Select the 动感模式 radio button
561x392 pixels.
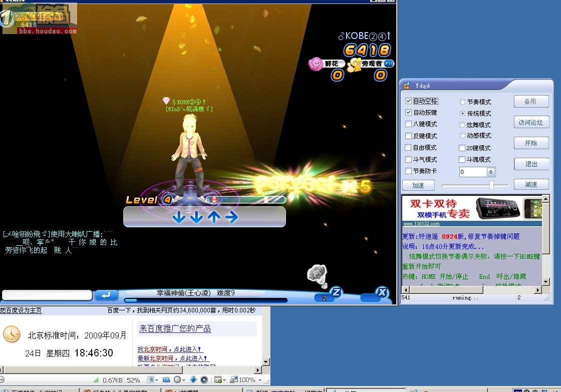click(462, 135)
